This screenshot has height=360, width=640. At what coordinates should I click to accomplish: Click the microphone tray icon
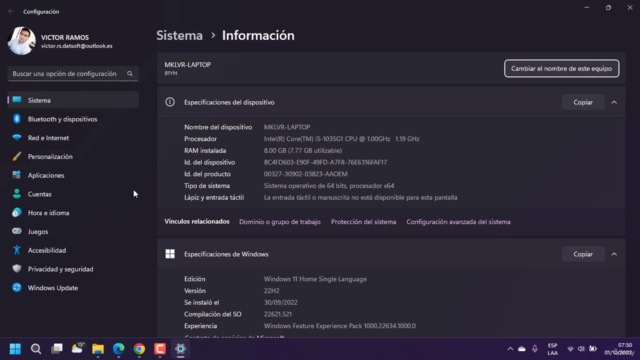coord(535,349)
